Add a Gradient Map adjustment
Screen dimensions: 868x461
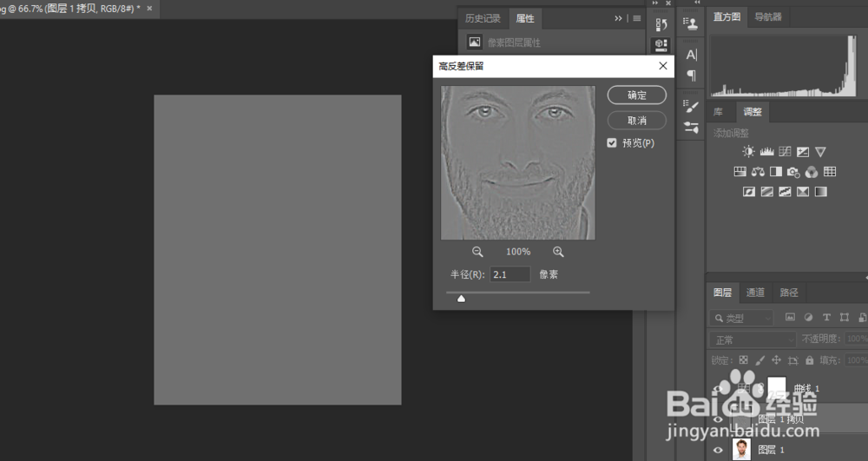click(820, 192)
